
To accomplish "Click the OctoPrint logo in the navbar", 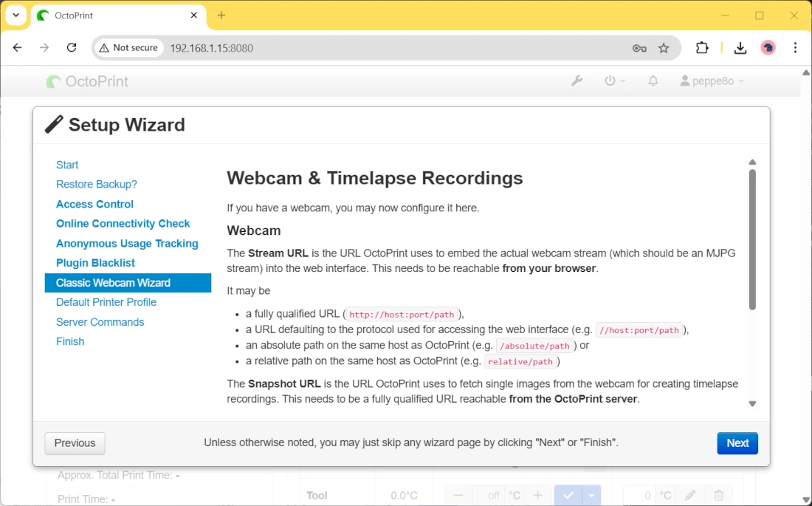I will coord(87,81).
